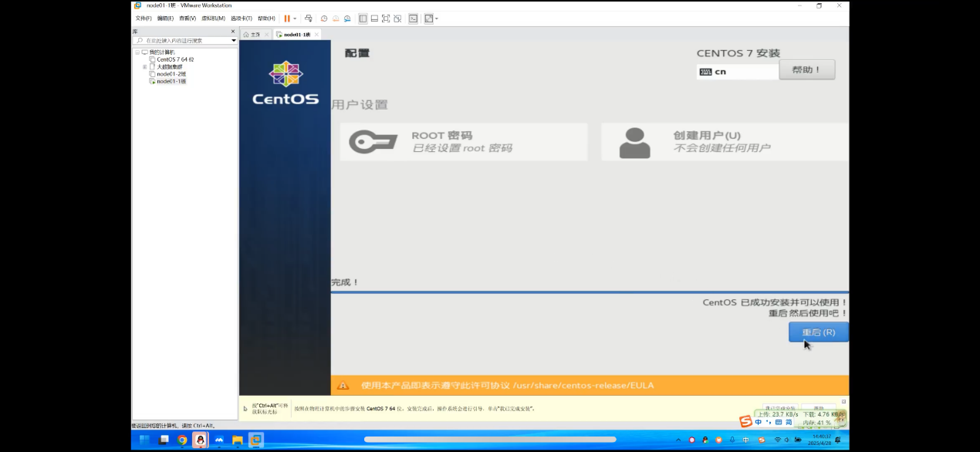Image resolution: width=980 pixels, height=452 pixels.
Task: Revert the virtual machine to its snapshot
Action: tap(335, 19)
